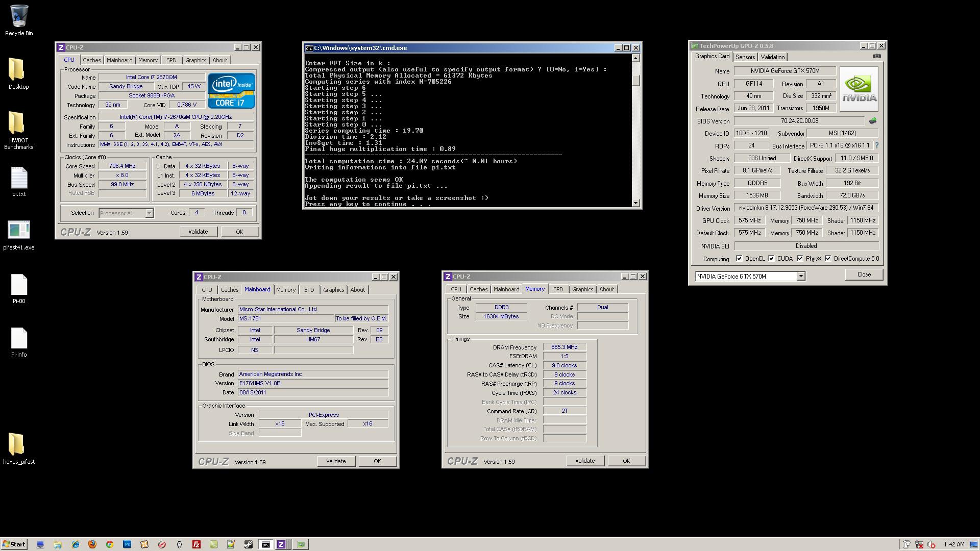Select the pi.txt file icon

pos(19,182)
